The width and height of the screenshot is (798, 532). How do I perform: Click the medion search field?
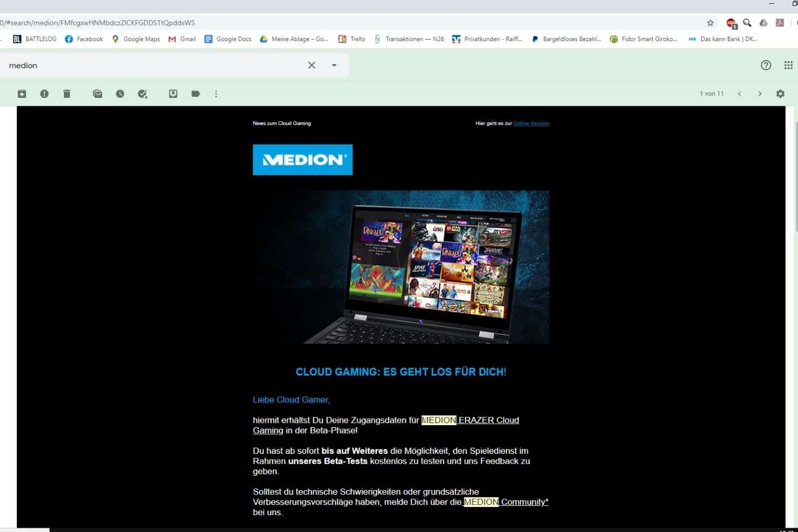(154, 65)
